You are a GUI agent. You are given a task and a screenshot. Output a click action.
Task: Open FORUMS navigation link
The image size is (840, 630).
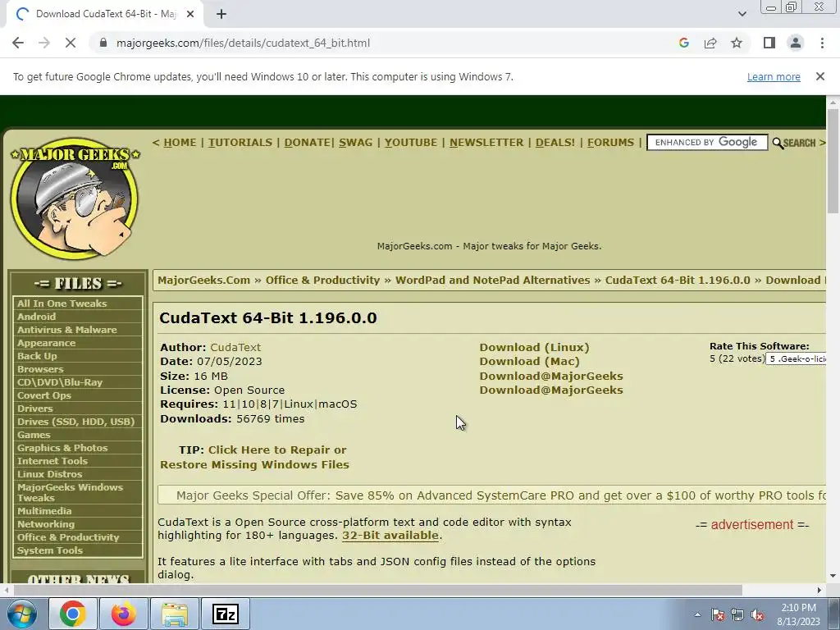coord(610,143)
